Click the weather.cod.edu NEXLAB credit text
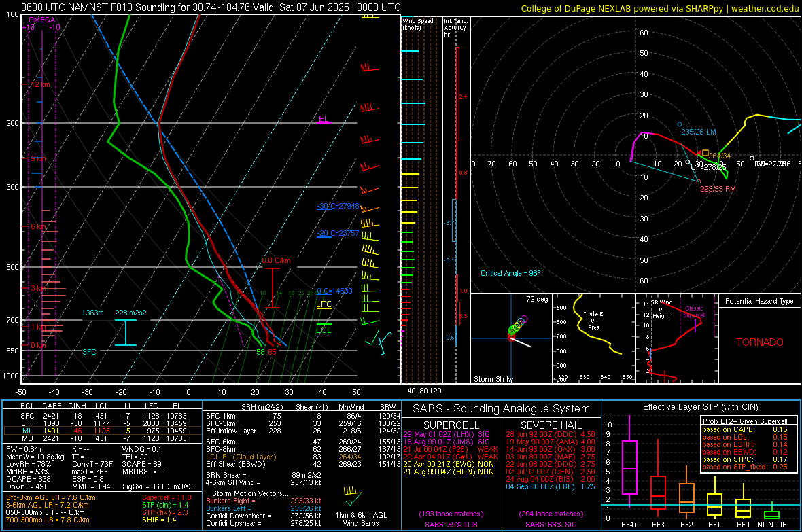802x532 pixels. [659, 8]
